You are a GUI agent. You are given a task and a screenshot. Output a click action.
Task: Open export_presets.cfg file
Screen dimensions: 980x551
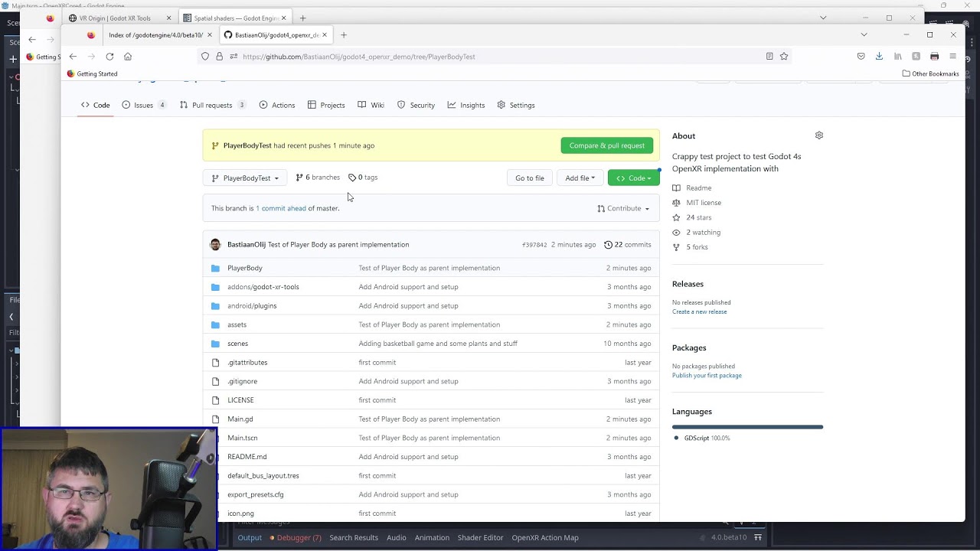255,494
